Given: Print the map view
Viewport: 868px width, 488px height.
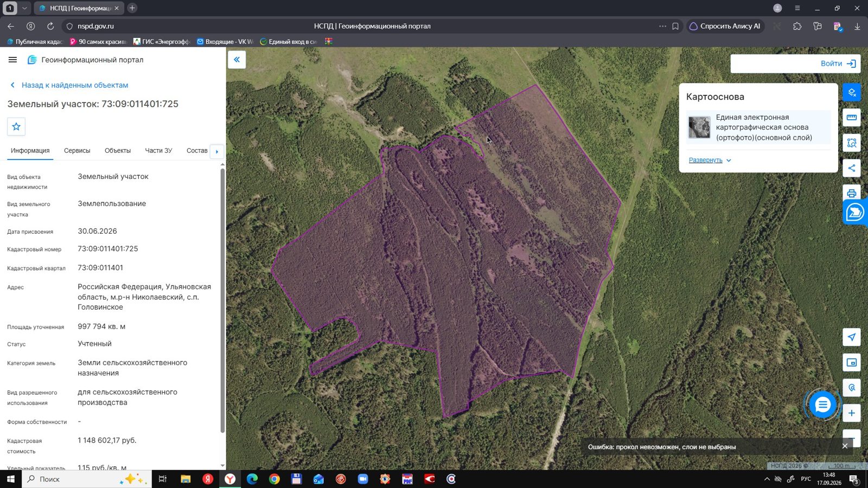Looking at the screenshot, I should pyautogui.click(x=851, y=193).
